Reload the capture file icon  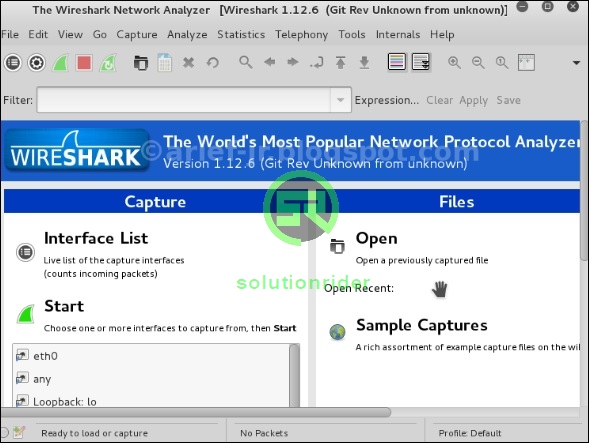click(x=212, y=62)
